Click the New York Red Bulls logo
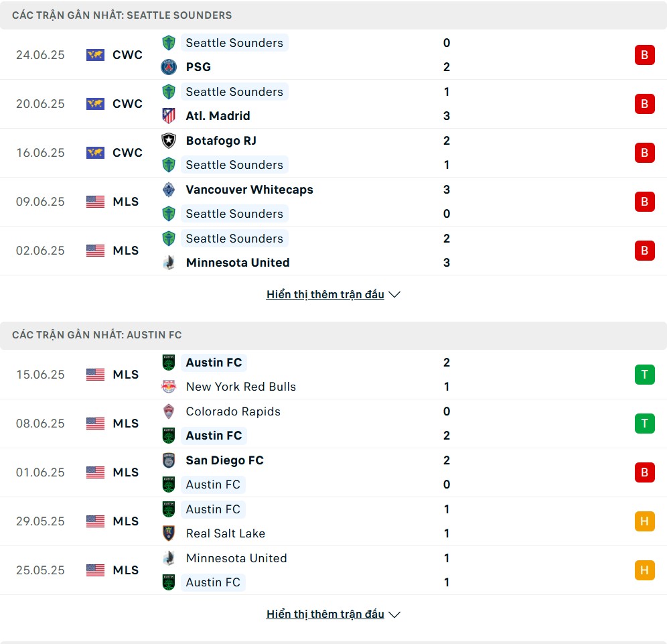The image size is (667, 644). (x=169, y=387)
